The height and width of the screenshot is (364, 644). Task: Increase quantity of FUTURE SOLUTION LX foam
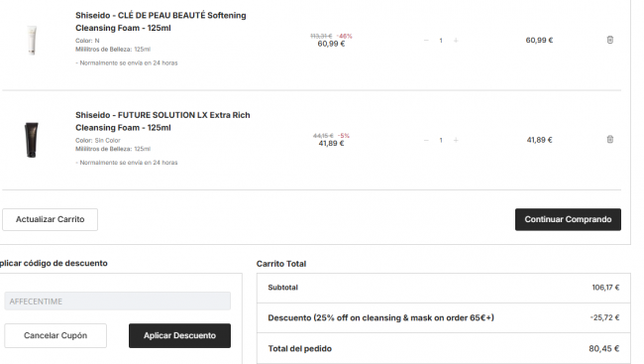point(456,140)
